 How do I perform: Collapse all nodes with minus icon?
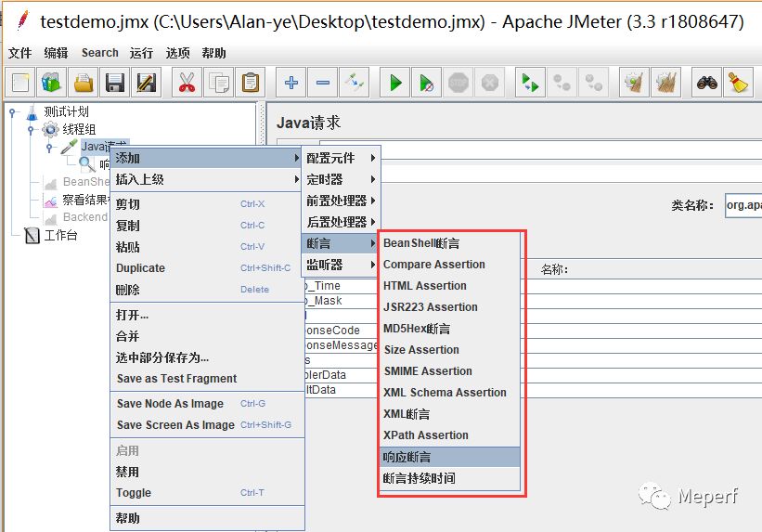pos(323,83)
